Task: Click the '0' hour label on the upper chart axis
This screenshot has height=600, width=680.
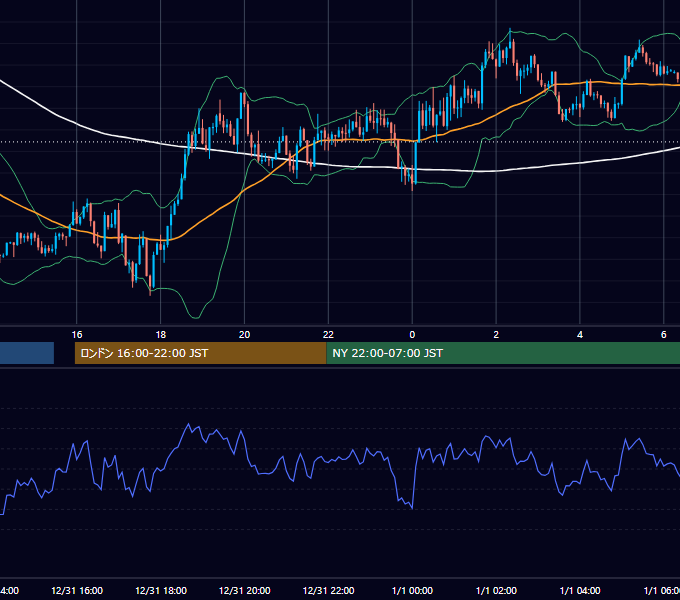Action: point(412,335)
